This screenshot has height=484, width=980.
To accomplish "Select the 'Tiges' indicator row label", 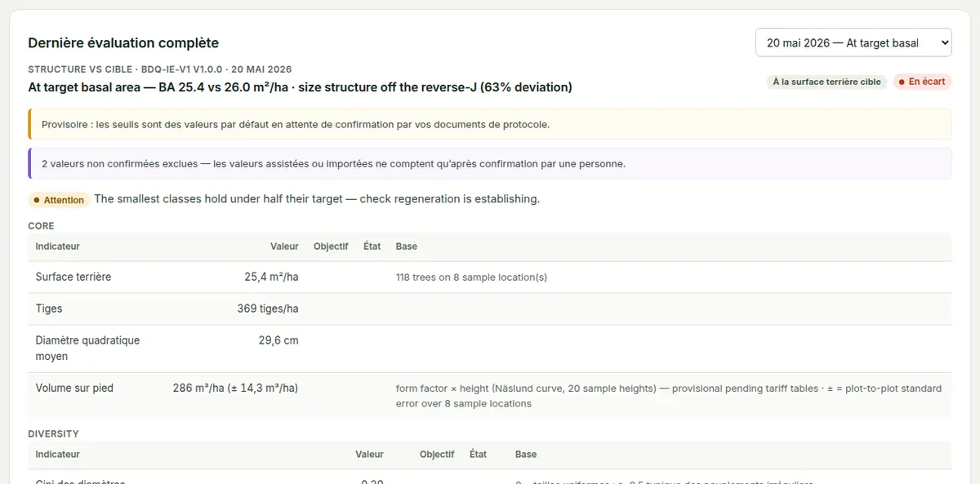I will (x=49, y=309).
